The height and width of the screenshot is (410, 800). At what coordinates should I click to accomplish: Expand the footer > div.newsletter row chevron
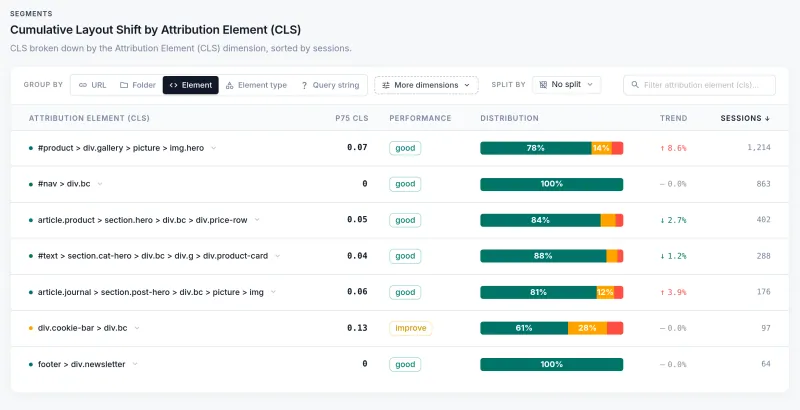tap(135, 364)
